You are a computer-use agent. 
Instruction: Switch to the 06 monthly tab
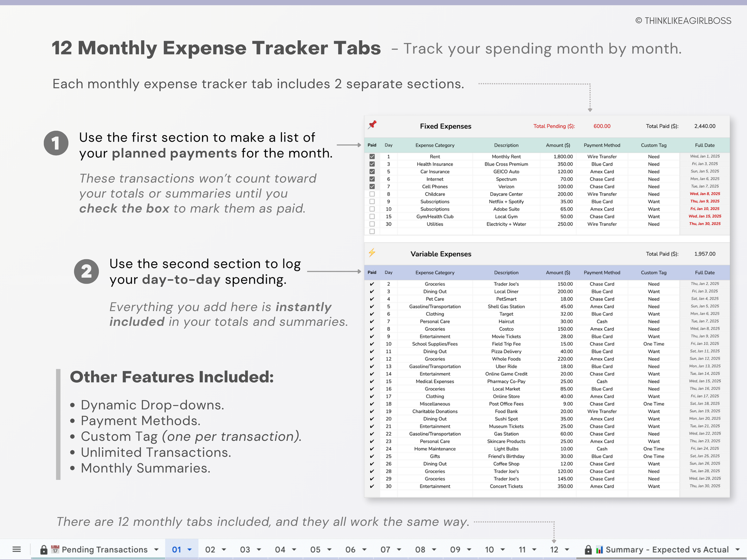point(350,550)
